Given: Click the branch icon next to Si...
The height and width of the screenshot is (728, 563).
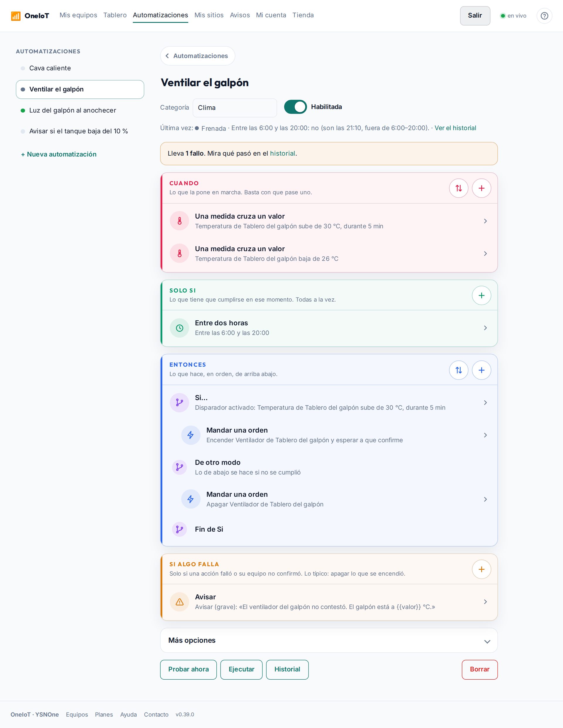Looking at the screenshot, I should pos(179,402).
